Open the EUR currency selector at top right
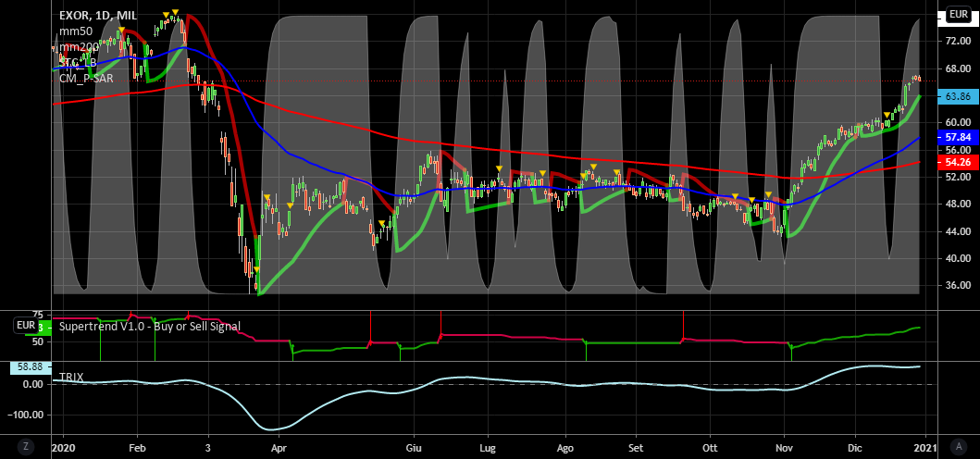980x459 pixels. [x=958, y=16]
